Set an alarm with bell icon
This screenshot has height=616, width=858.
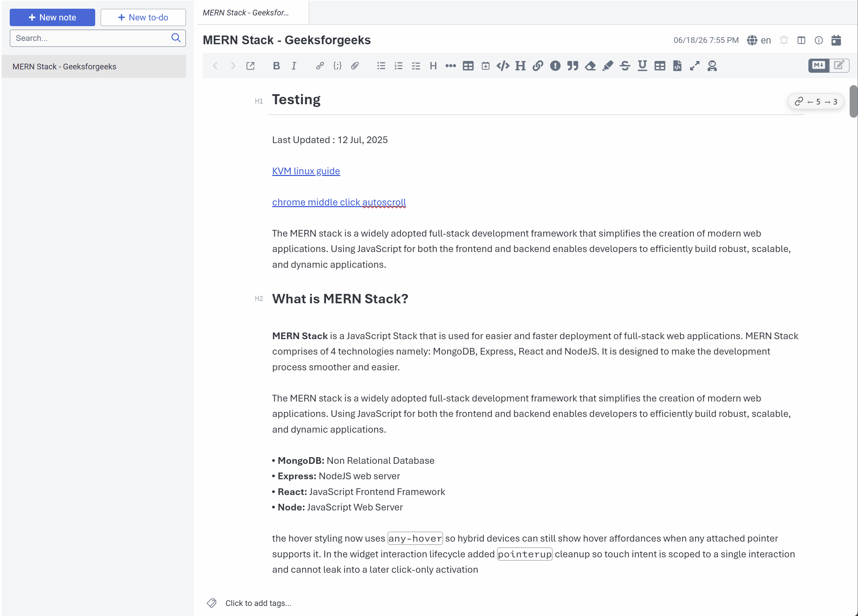click(x=784, y=40)
